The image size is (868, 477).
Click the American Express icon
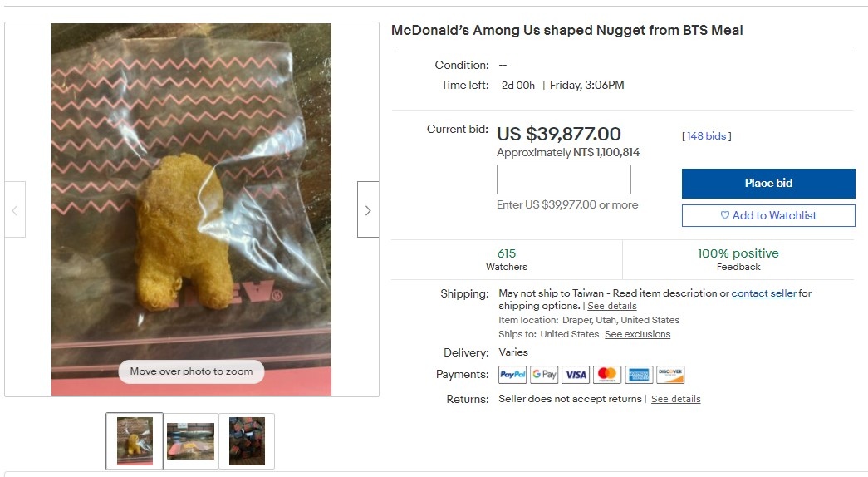pyautogui.click(x=639, y=375)
